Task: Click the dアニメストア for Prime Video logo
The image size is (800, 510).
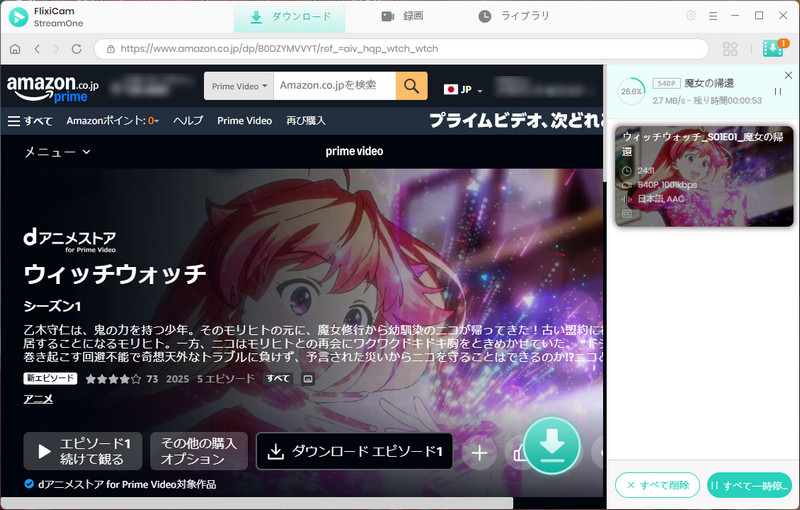Action: click(x=70, y=240)
